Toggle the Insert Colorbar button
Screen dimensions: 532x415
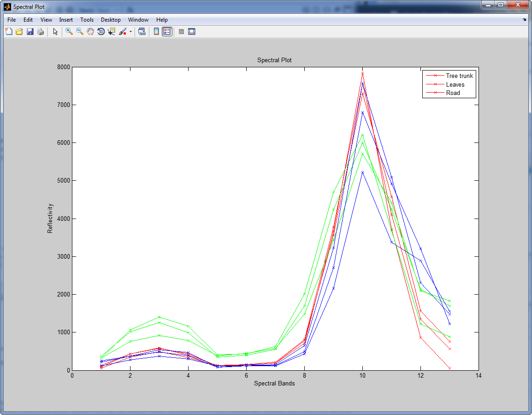tap(156, 32)
